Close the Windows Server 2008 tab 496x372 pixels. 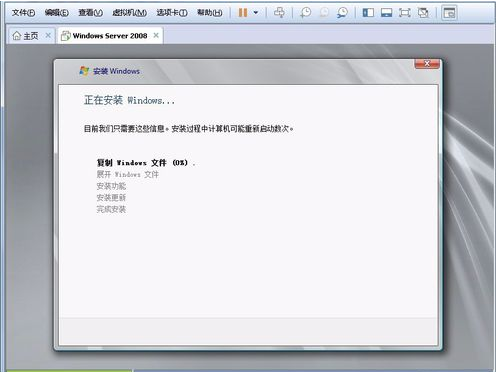point(156,35)
